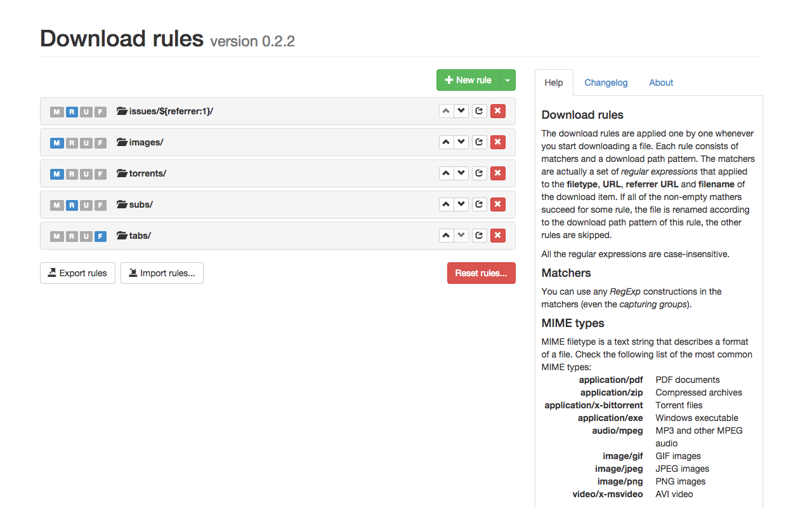Open the New rule dropdown arrow

click(507, 80)
